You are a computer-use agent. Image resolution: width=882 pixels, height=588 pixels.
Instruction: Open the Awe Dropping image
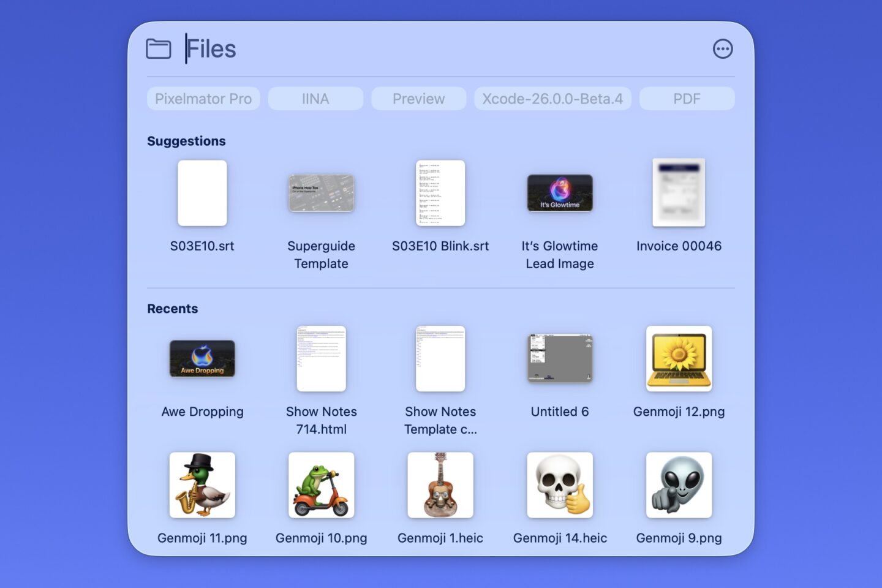pos(202,360)
